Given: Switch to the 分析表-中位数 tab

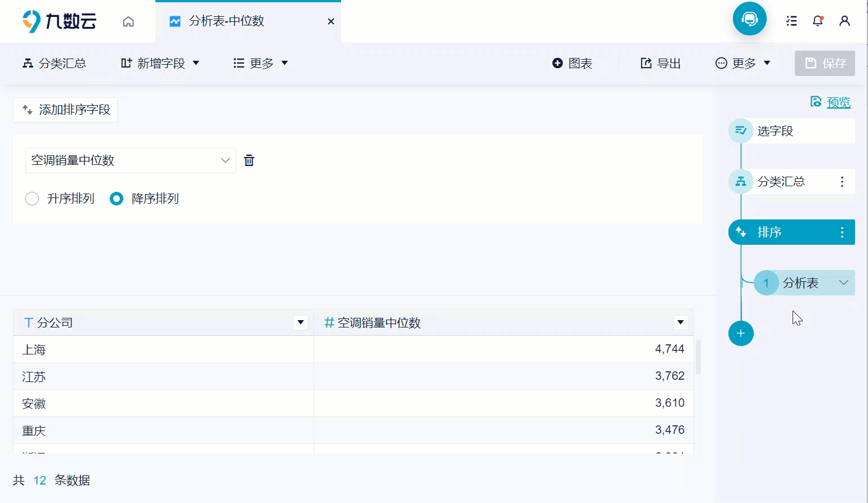Looking at the screenshot, I should tap(248, 21).
